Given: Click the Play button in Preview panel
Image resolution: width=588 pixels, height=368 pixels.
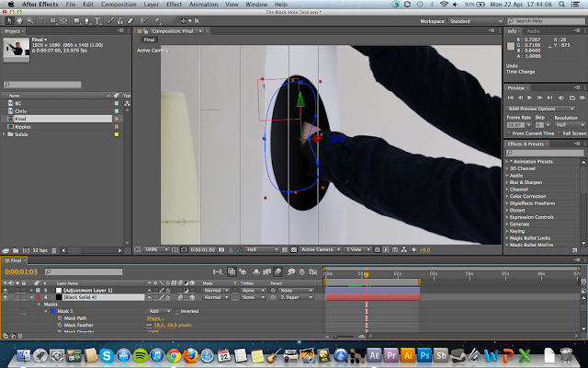Looking at the screenshot, I should [530, 98].
